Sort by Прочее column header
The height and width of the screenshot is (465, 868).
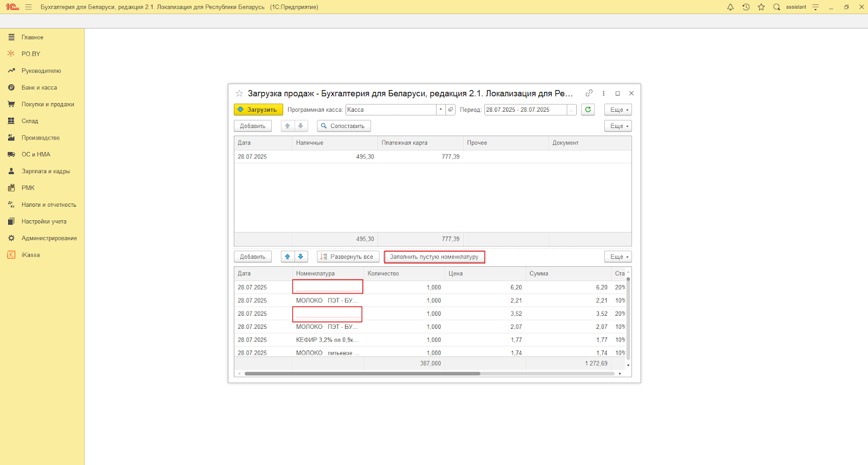pyautogui.click(x=506, y=143)
